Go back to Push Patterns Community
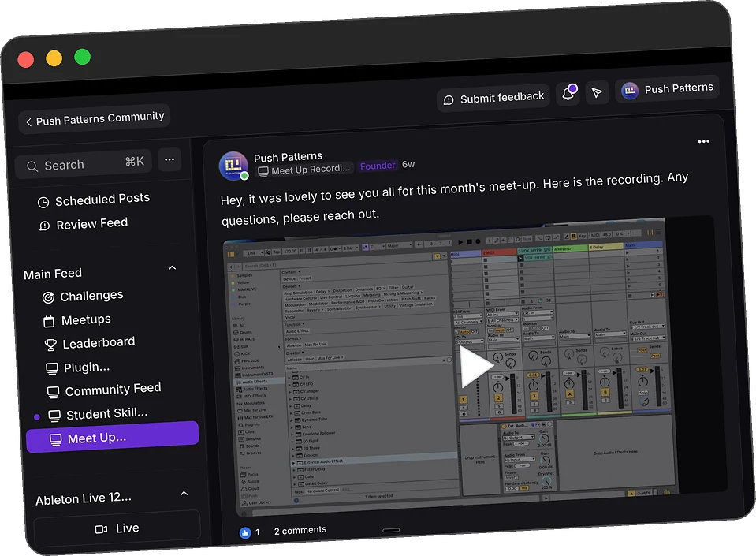The height and width of the screenshot is (556, 756). (95, 118)
